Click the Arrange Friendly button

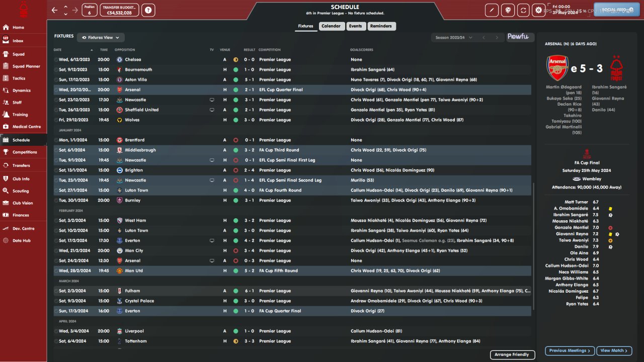tap(512, 354)
